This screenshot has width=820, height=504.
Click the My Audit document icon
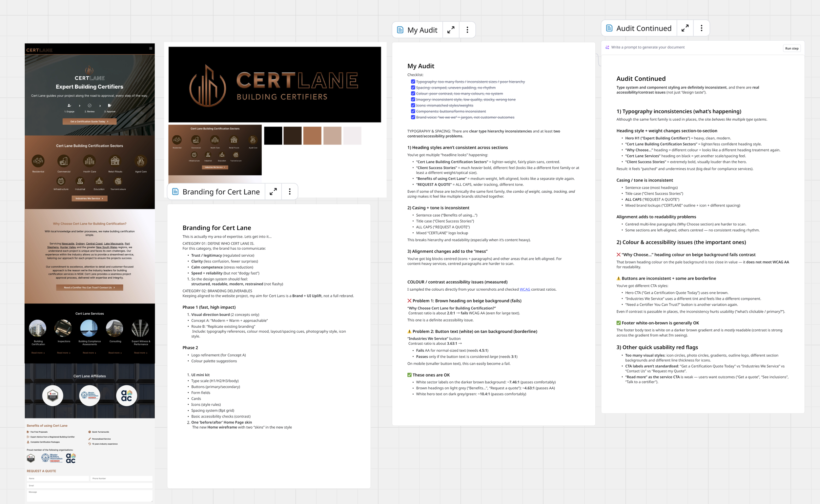(400, 30)
